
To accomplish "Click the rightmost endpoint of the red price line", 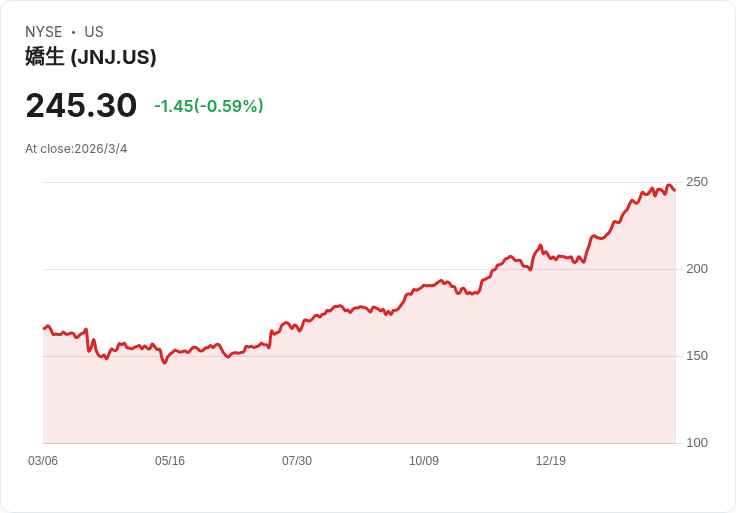I will pos(675,190).
